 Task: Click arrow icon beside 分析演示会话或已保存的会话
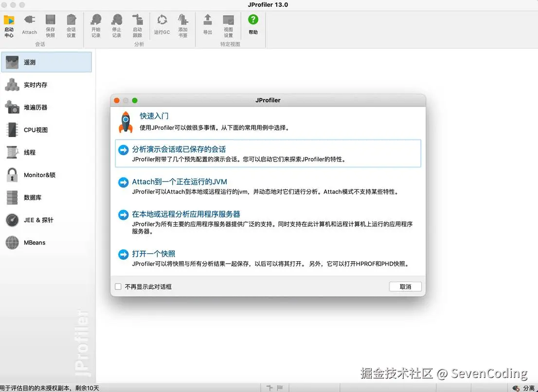123,150
